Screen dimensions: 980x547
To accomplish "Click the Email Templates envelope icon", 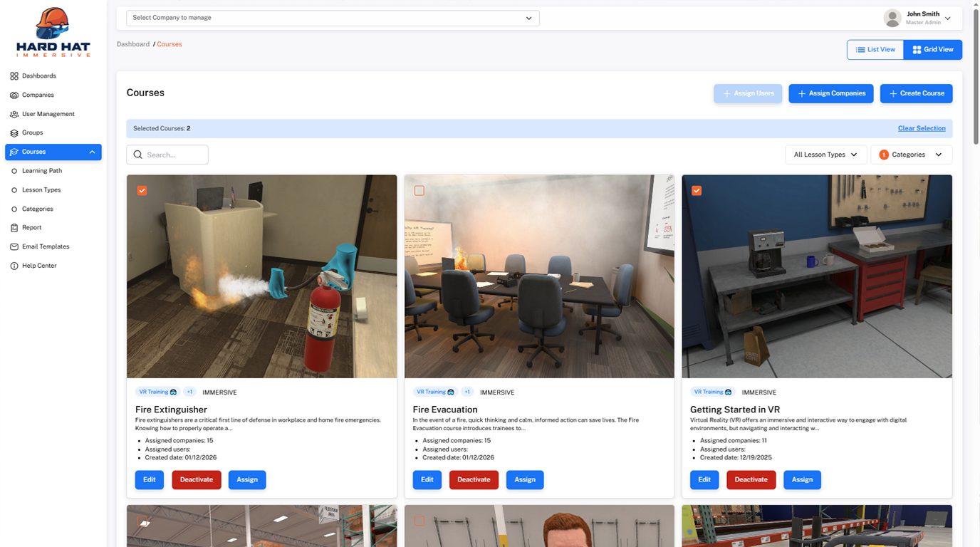I will 14,247.
